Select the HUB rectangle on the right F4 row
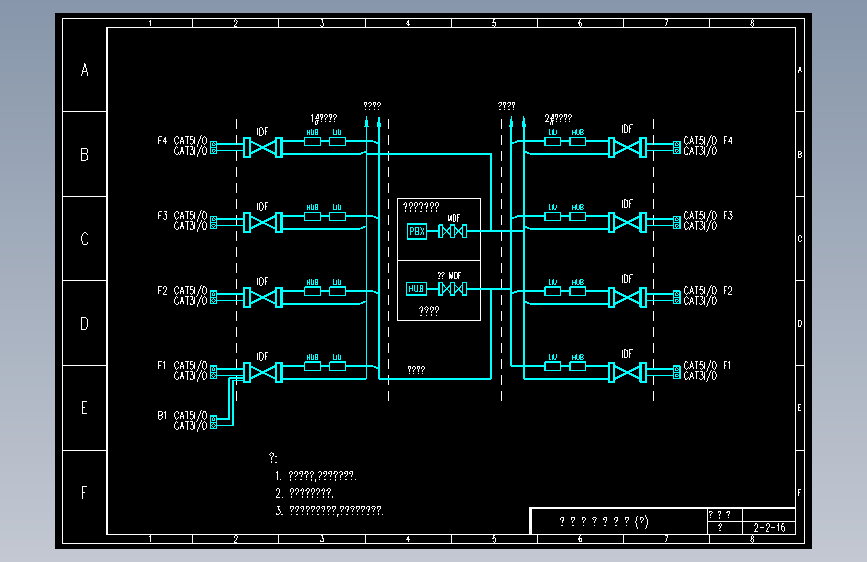The image size is (867, 562). [x=578, y=141]
